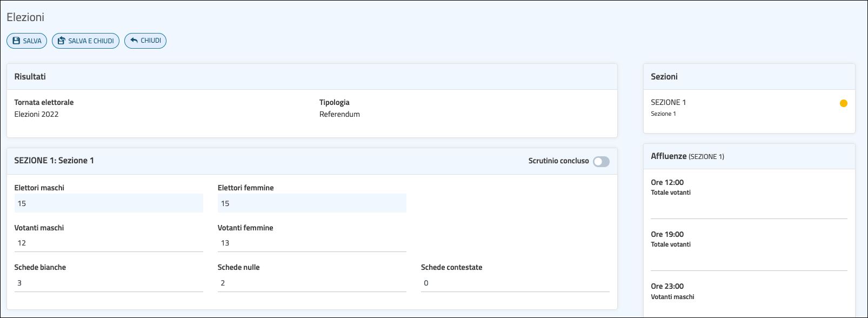The height and width of the screenshot is (318, 868).
Task: Click the floppy disk icon on Salva
Action: click(x=16, y=41)
